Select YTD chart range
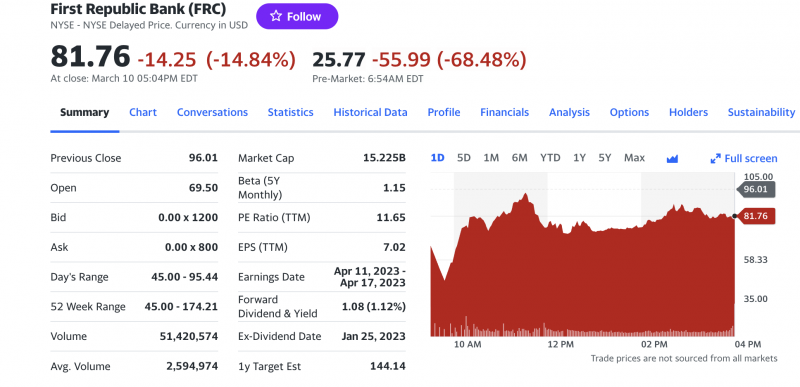 [550, 158]
